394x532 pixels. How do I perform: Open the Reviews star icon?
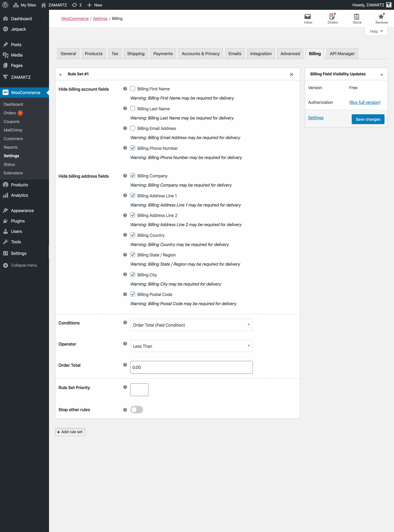point(381,19)
